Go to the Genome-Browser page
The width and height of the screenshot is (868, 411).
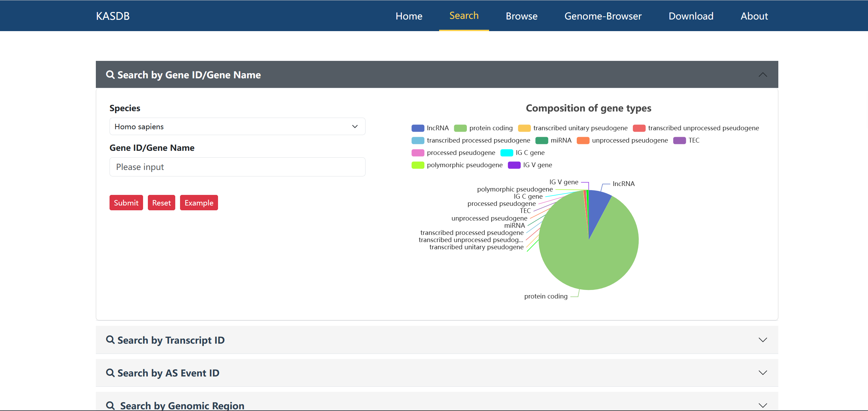pyautogui.click(x=603, y=16)
